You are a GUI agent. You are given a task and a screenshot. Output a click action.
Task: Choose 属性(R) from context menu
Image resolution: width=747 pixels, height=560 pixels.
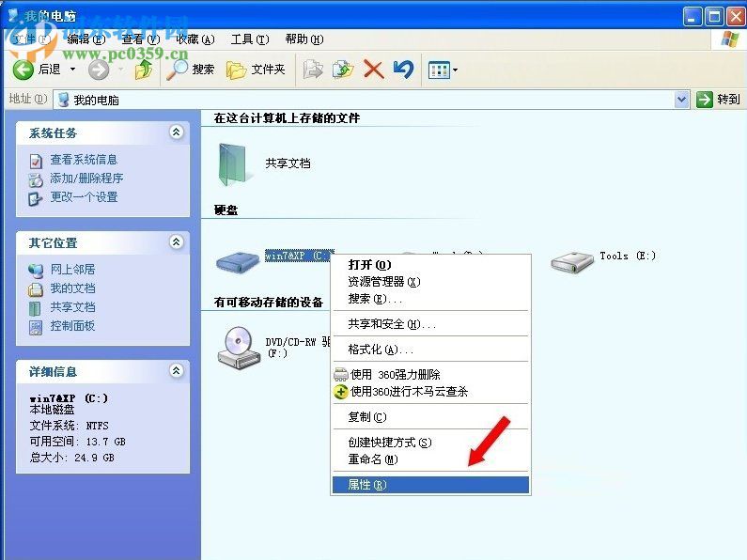pyautogui.click(x=430, y=485)
